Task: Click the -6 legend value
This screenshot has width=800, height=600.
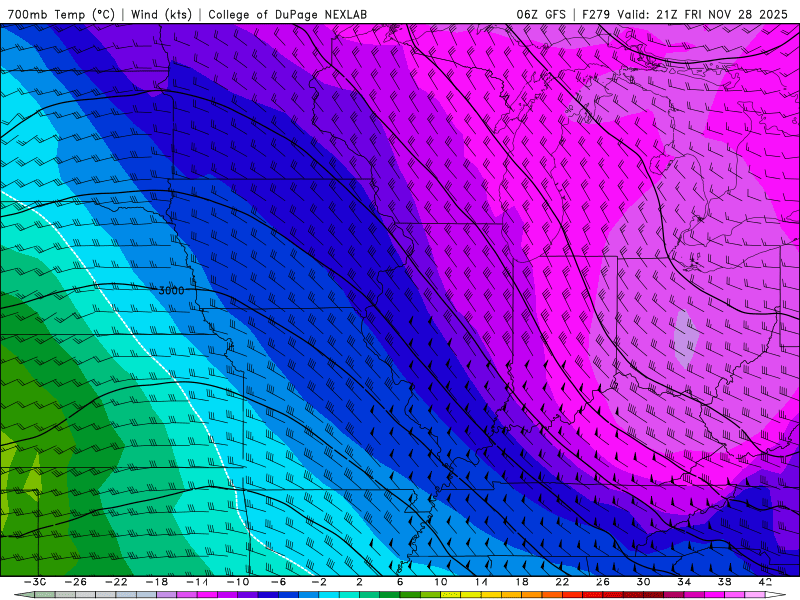Action: 278,582
